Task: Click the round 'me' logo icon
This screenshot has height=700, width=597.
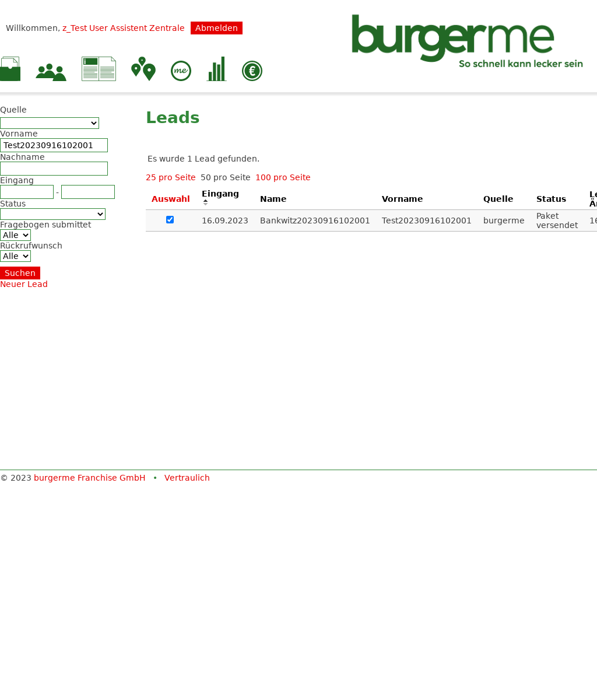Action: (181, 71)
